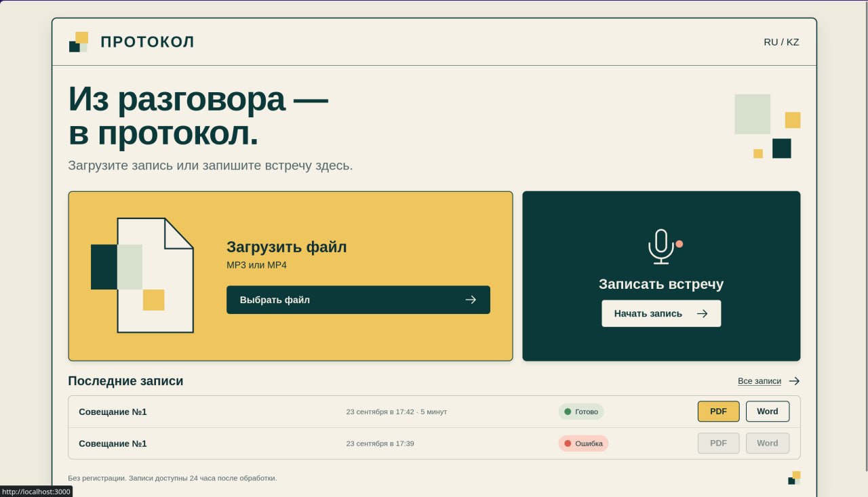Click disabled PDF button in Ошибка row
Screen dimensions: 868x497
tap(719, 443)
